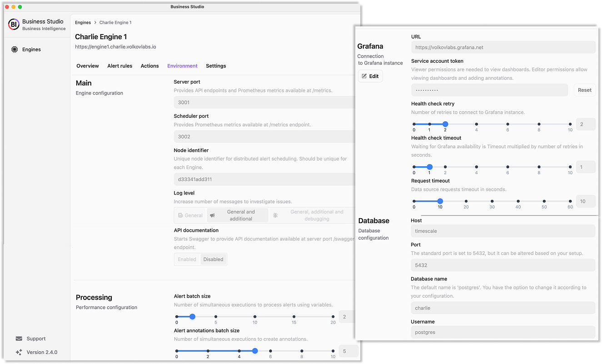Click the Business Studio BI logo icon

click(14, 25)
